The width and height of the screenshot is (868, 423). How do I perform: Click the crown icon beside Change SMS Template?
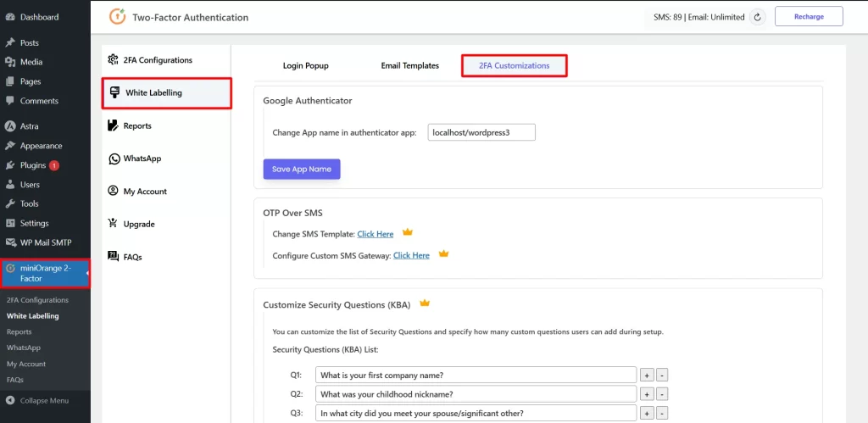[x=408, y=232]
